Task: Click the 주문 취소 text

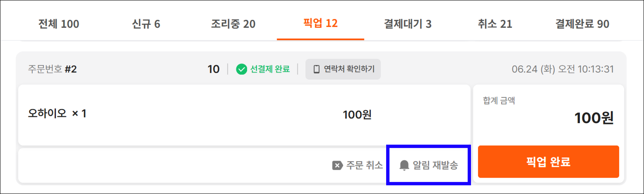Action: pos(364,165)
